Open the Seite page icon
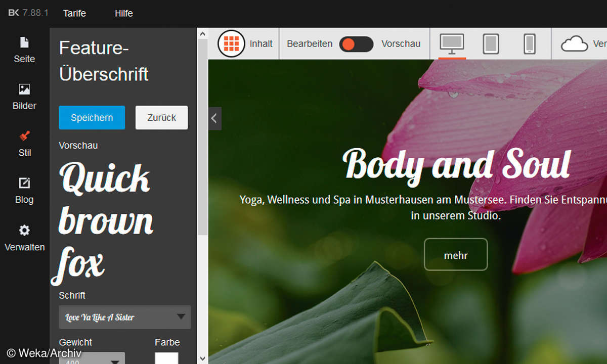The height and width of the screenshot is (364, 607). (24, 42)
